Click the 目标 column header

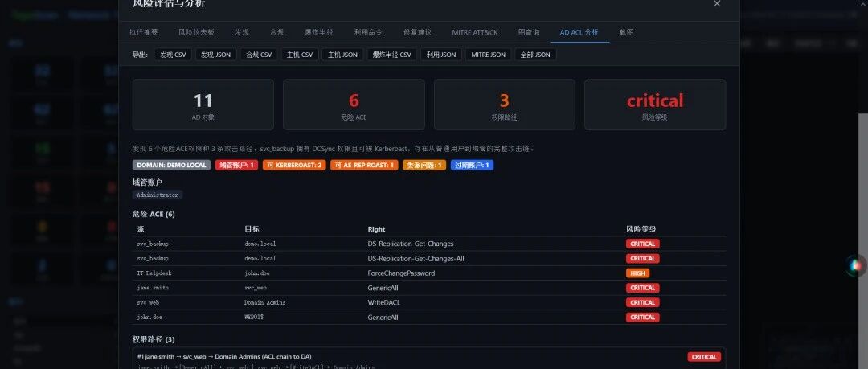point(252,229)
